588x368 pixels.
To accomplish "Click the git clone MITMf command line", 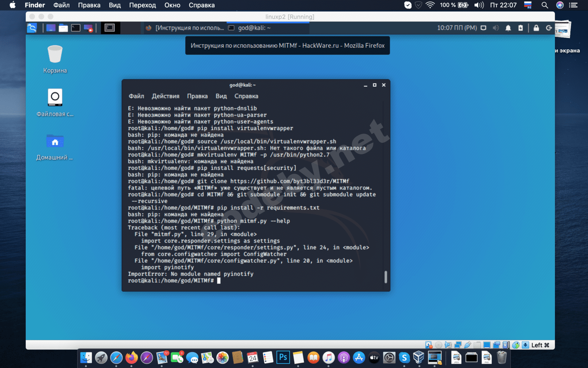I will point(239,181).
